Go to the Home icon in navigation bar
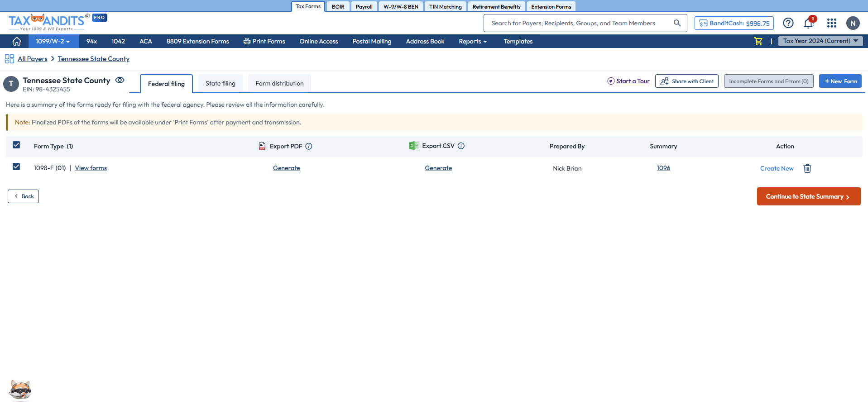Screen dimensions: 868x409 pos(17,41)
